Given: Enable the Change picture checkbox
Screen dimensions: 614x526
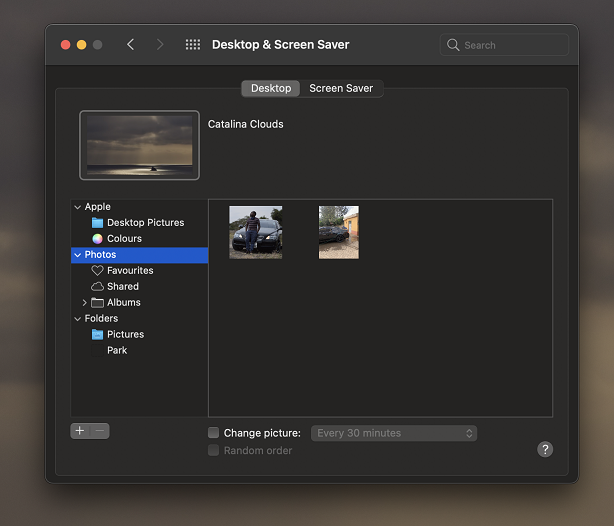Looking at the screenshot, I should point(213,433).
